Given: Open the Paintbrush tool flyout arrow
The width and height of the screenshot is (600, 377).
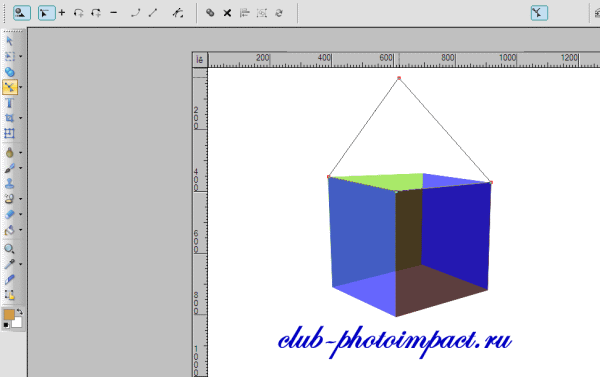Looking at the screenshot, I should [21, 168].
